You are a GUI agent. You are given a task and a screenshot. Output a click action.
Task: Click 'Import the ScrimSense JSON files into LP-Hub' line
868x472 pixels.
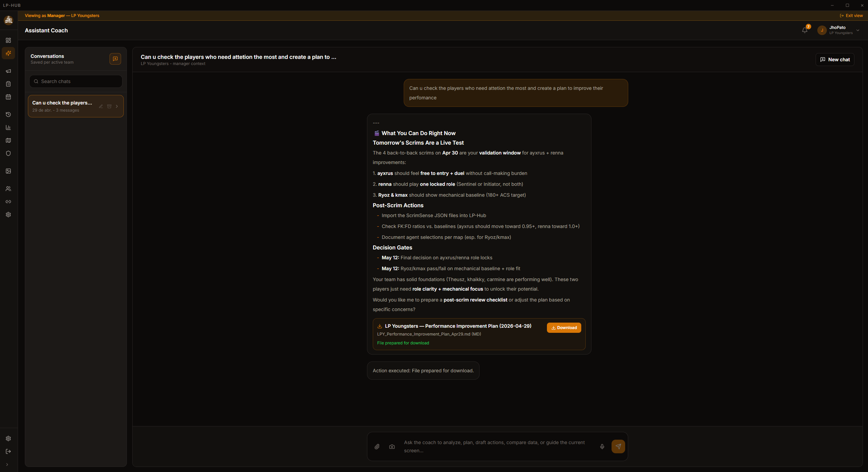point(434,215)
